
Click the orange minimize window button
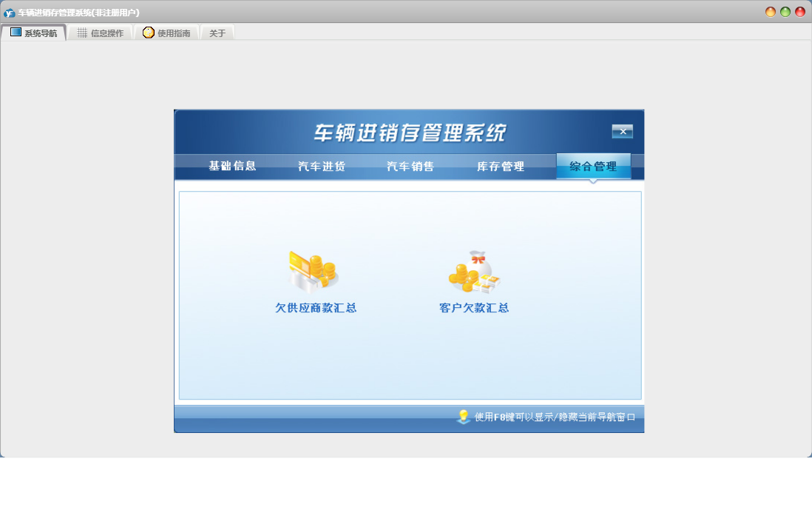(771, 12)
